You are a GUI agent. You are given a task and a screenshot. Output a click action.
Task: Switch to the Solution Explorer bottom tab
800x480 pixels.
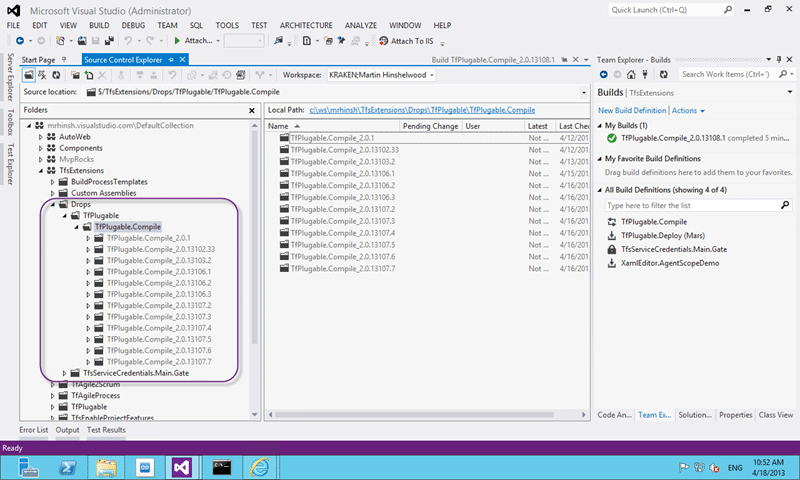pos(695,415)
